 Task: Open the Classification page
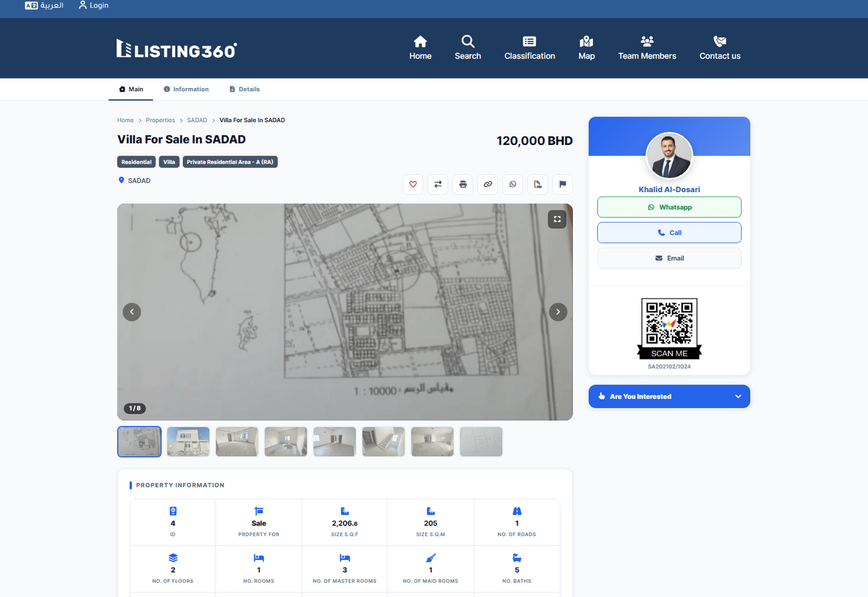click(529, 48)
